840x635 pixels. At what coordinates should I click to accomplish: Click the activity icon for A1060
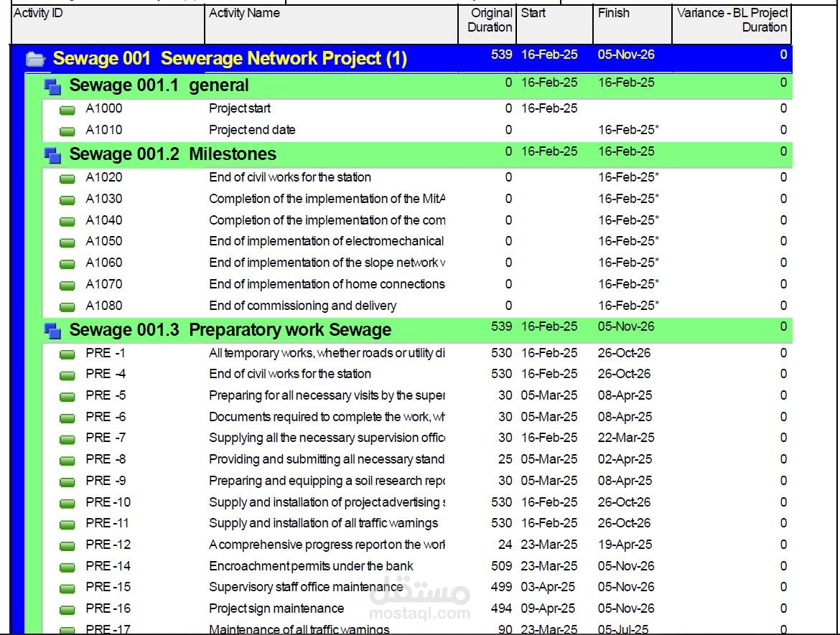pyautogui.click(x=67, y=264)
